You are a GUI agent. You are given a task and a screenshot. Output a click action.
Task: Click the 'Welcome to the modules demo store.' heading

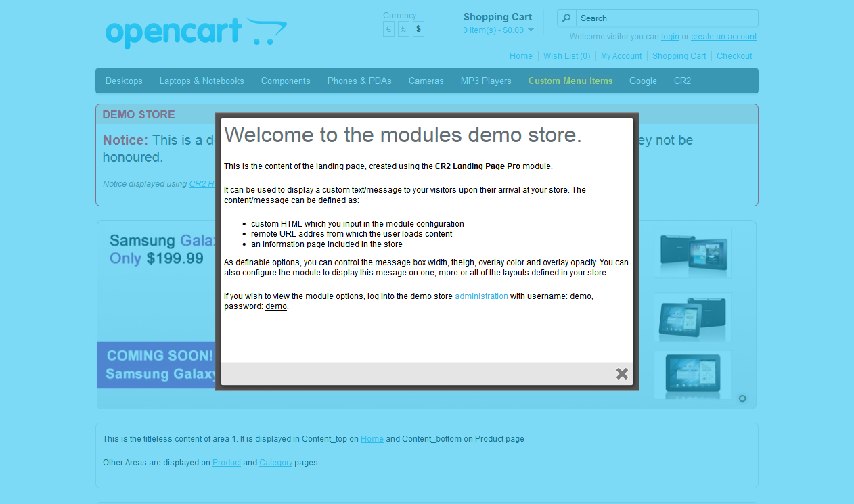tap(403, 135)
